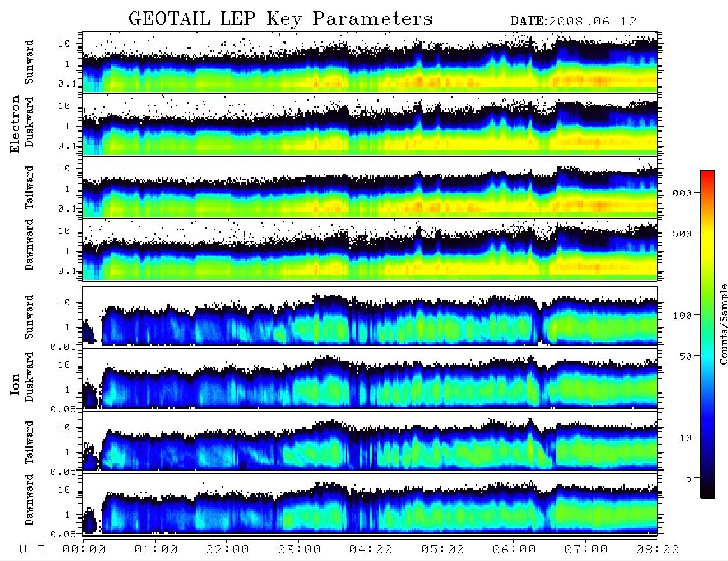Click the "Ion" group axis label
Image resolution: width=728 pixels, height=561 pixels.
pos(15,384)
